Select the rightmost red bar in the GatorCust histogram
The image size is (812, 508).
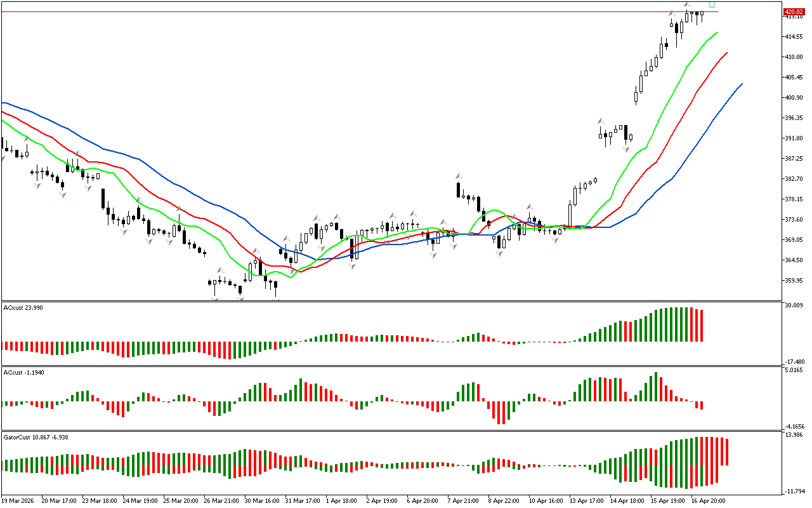coord(726,451)
